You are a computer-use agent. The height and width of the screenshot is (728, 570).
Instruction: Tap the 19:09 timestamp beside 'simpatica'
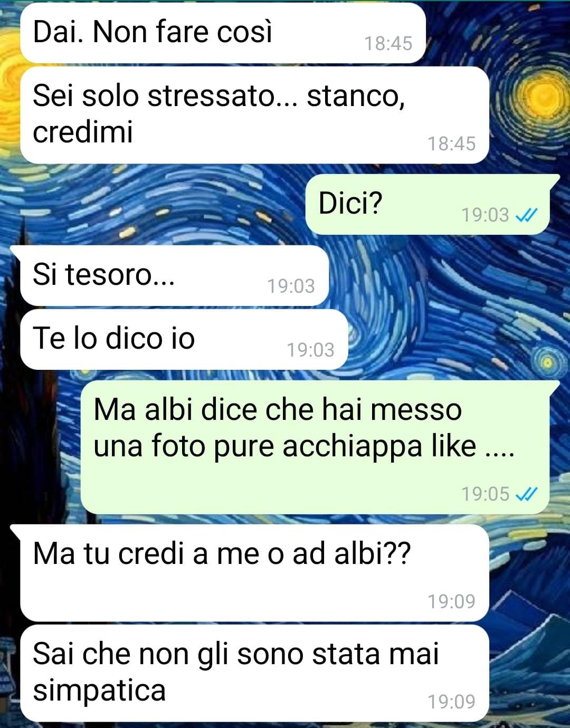point(452,702)
